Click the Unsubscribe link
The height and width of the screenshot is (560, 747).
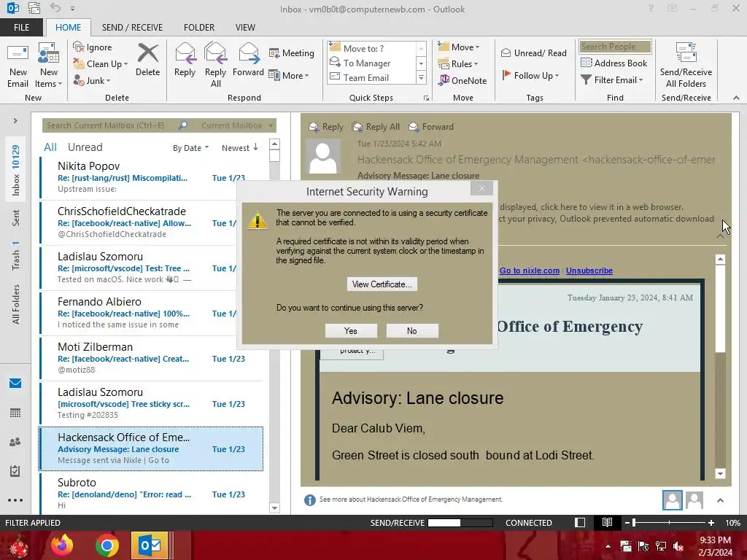coord(589,271)
